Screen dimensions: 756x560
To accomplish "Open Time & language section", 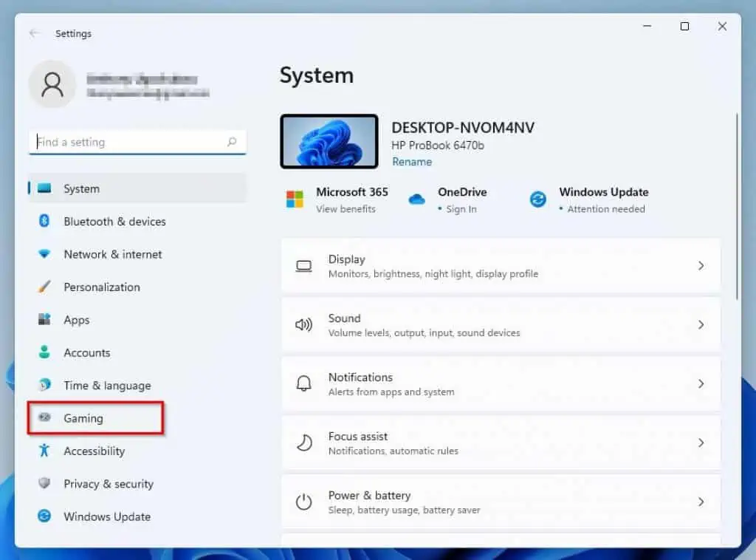I will point(107,386).
